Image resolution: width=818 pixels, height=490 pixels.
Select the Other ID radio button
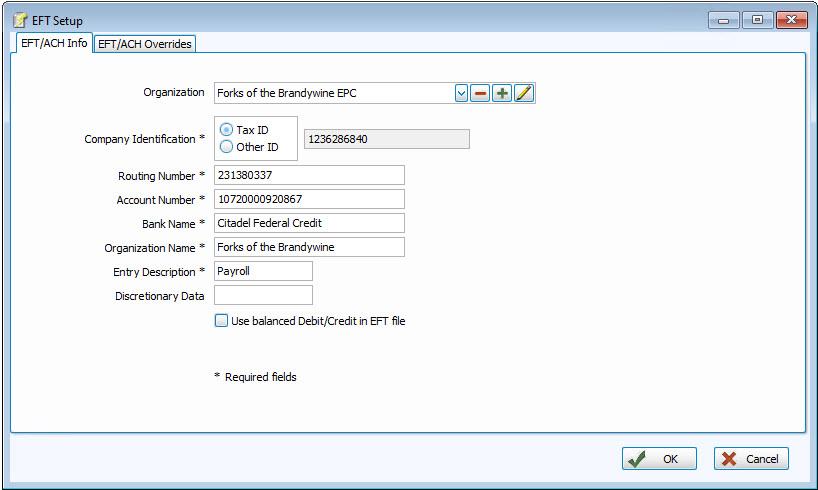(226, 147)
